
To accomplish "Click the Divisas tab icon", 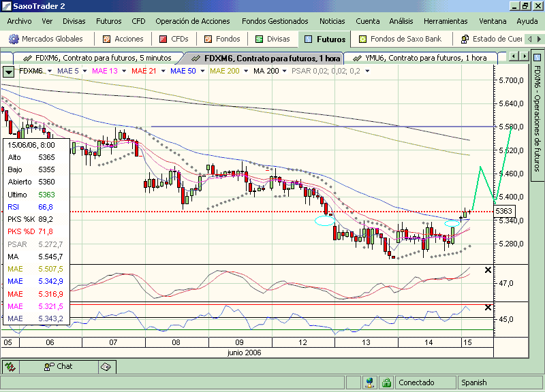I will pyautogui.click(x=259, y=39).
